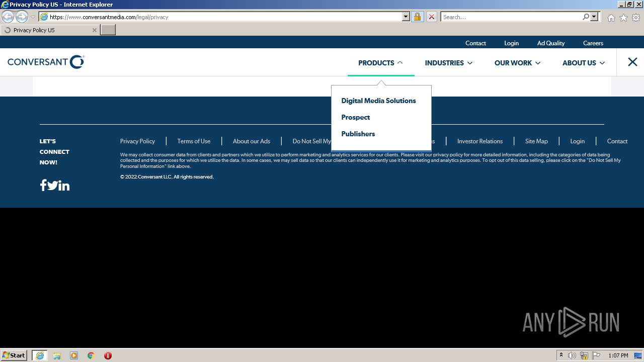Open the search provider dropdown arrow
Image resolution: width=644 pixels, height=362 pixels.
tap(594, 17)
